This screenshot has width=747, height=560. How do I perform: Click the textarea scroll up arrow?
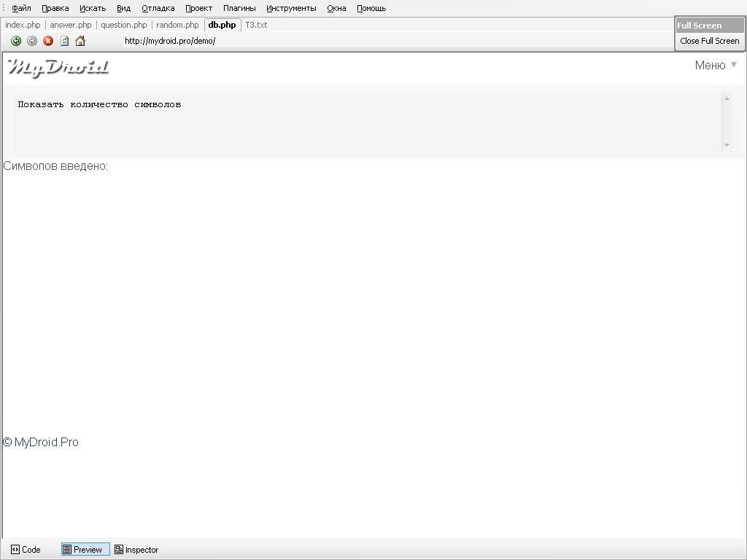(727, 98)
